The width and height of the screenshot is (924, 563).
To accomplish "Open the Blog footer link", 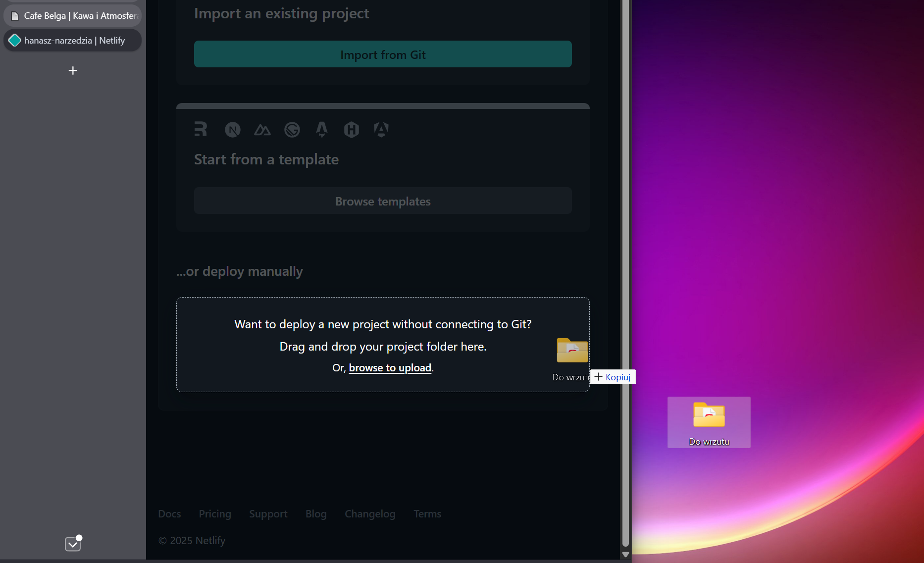I will pyautogui.click(x=316, y=514).
